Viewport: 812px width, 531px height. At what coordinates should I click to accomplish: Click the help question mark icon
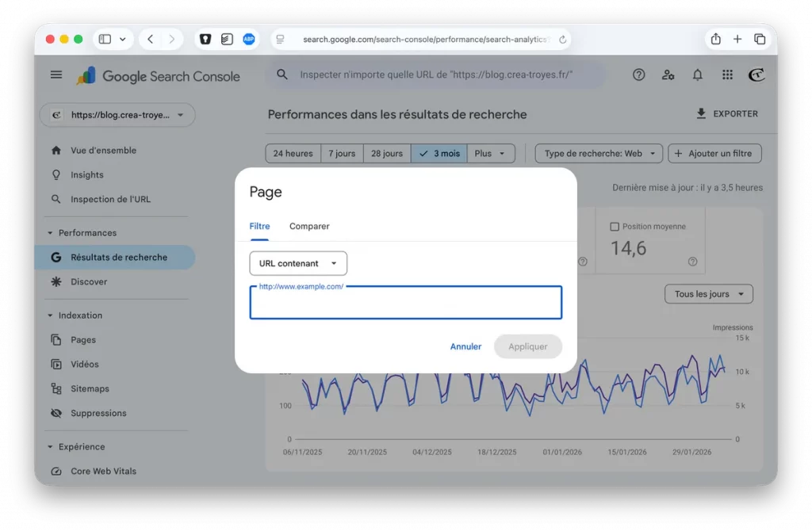[x=639, y=74]
